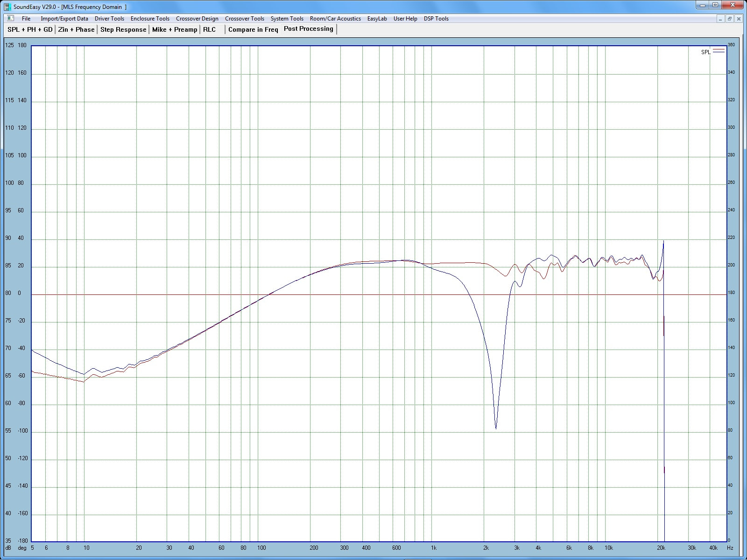Go to the Step Response tab

[123, 29]
